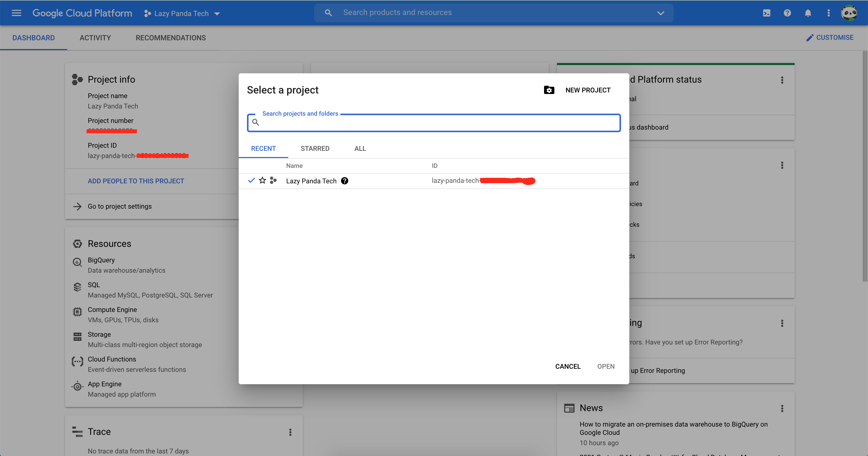Activate Cloud Shell icon
868x456 pixels.
[766, 13]
